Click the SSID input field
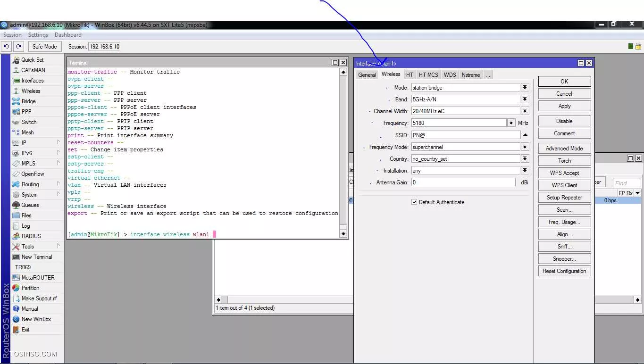644x364 pixels. coord(466,135)
